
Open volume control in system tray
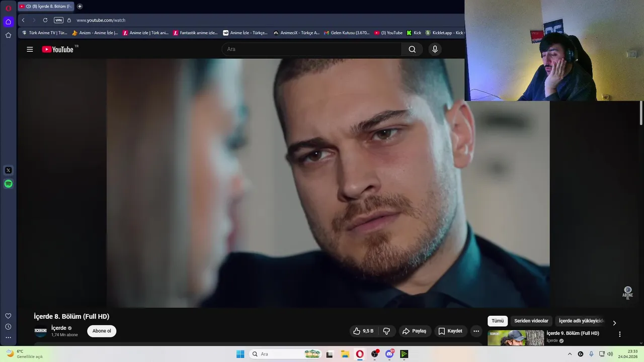[610, 354]
